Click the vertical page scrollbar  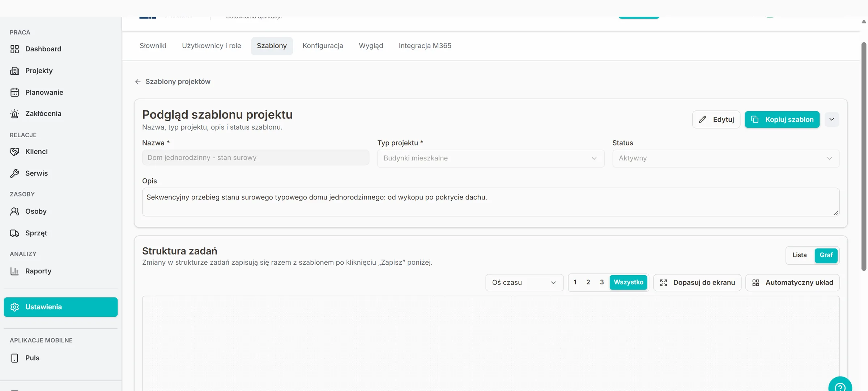864,156
